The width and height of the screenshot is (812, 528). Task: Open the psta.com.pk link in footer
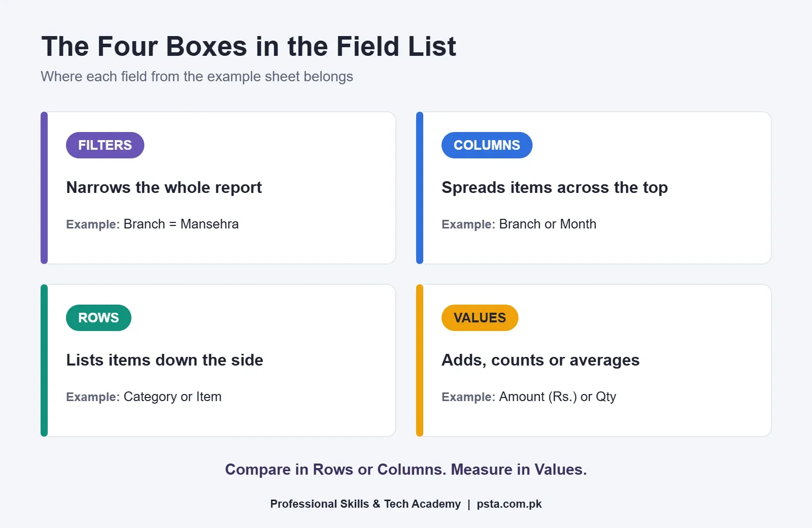coord(509,504)
